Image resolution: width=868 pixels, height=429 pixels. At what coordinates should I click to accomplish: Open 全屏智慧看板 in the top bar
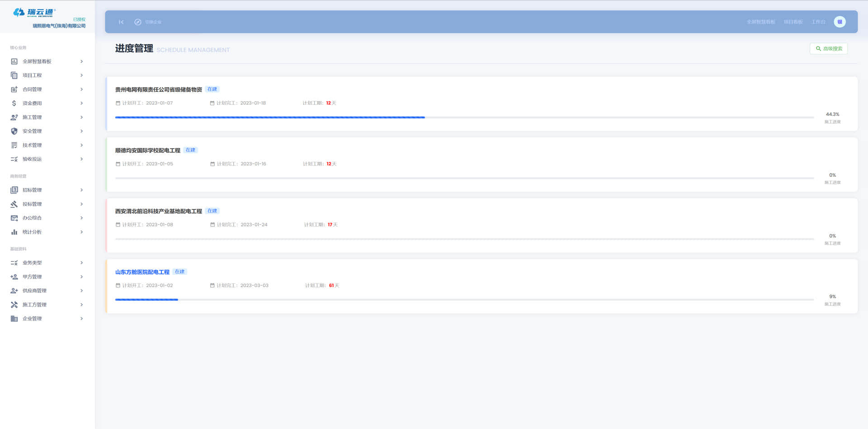(x=760, y=22)
